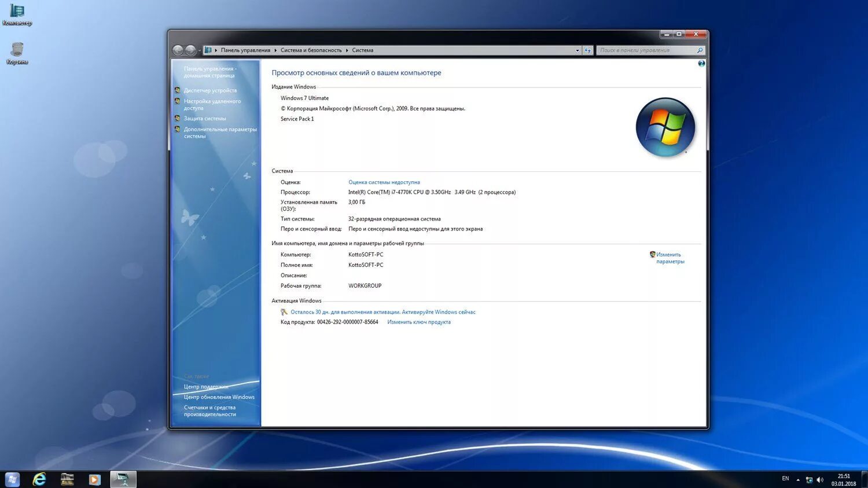Open Help with the blue question mark
This screenshot has width=868, height=488.
[701, 64]
